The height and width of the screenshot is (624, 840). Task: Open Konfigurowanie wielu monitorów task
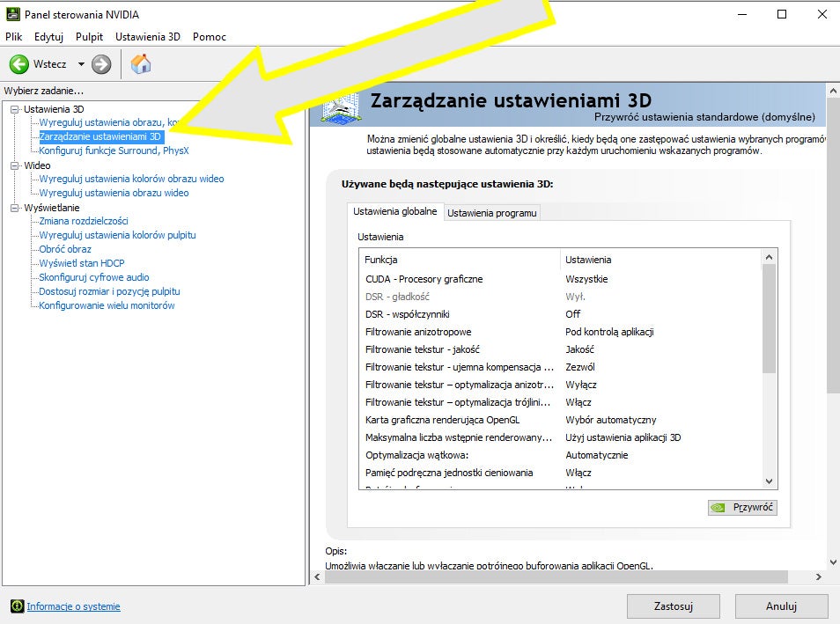pos(107,305)
